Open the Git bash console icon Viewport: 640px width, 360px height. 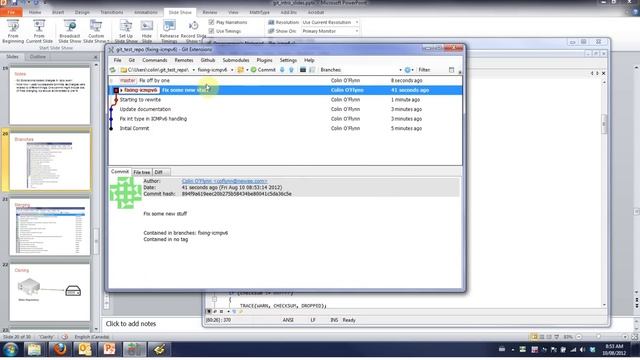click(x=303, y=70)
